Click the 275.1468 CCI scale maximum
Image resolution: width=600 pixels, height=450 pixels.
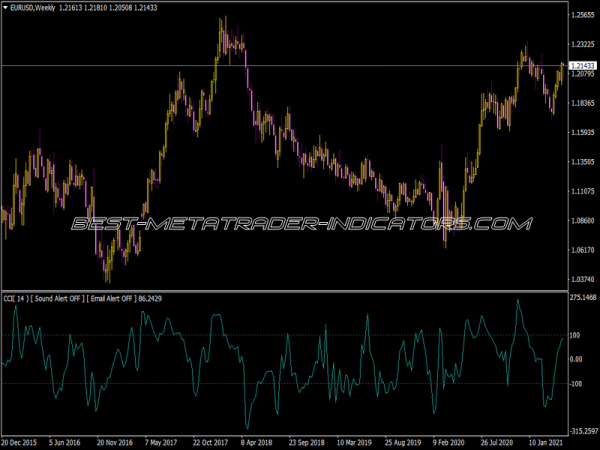(x=581, y=298)
